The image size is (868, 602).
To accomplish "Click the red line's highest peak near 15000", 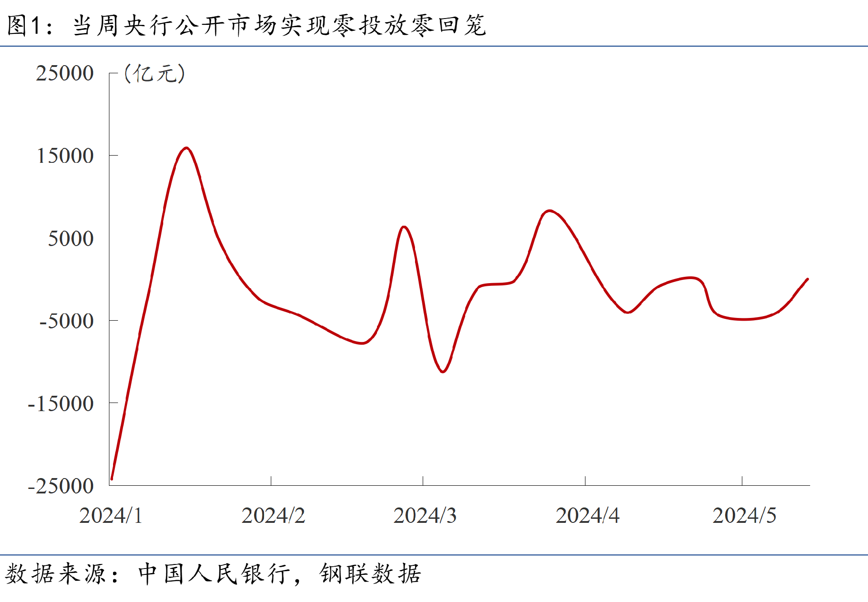I will point(186,148).
